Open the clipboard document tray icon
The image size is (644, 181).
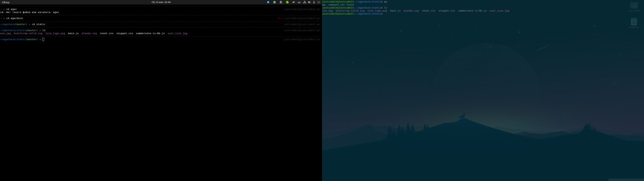[x=281, y=2]
